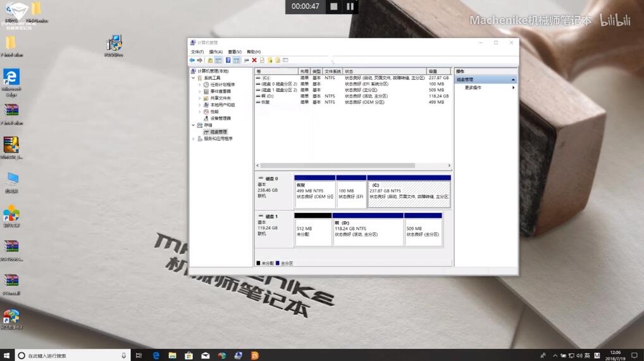Viewport: 644px width, 361px height.
Task: Open the 查看(V) menu
Action: pyautogui.click(x=235, y=52)
